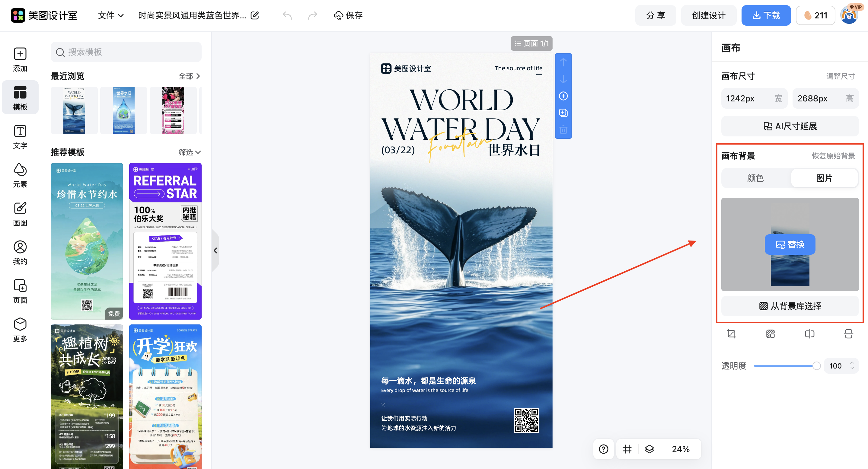Click the undo arrow icon
The width and height of the screenshot is (868, 469).
pyautogui.click(x=287, y=15)
